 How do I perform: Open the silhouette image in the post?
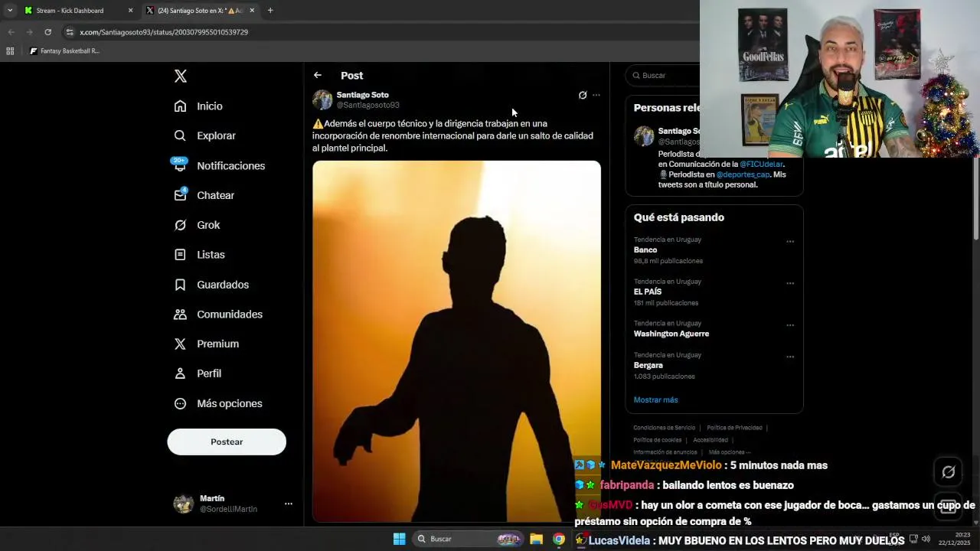coord(456,341)
